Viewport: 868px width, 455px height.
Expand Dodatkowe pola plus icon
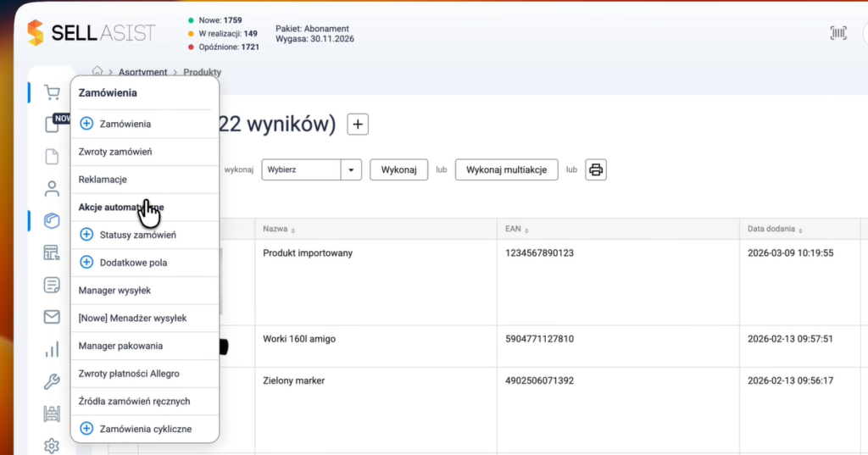click(86, 263)
